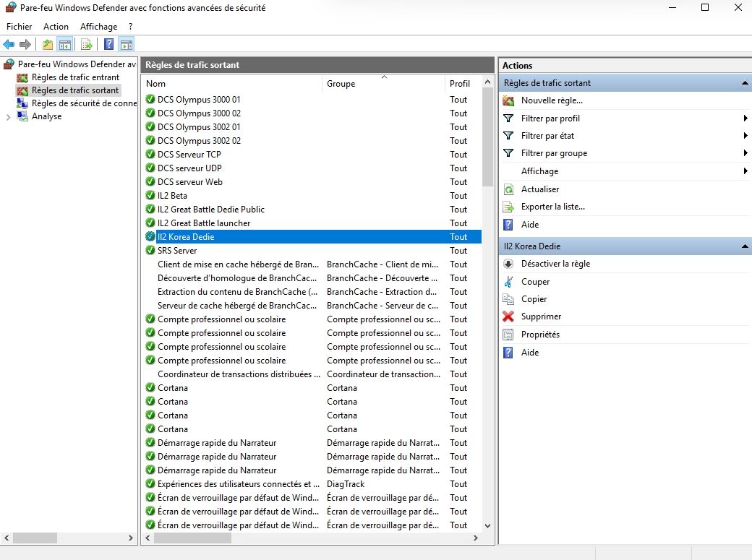Image resolution: width=752 pixels, height=560 pixels.
Task: Click the Filtrer par état funnel icon
Action: 508,136
